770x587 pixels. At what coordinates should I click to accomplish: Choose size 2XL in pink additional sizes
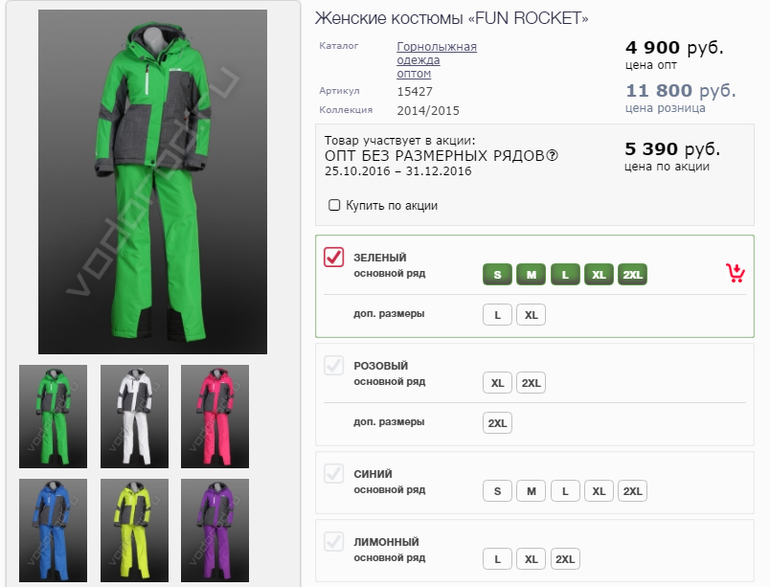497,423
